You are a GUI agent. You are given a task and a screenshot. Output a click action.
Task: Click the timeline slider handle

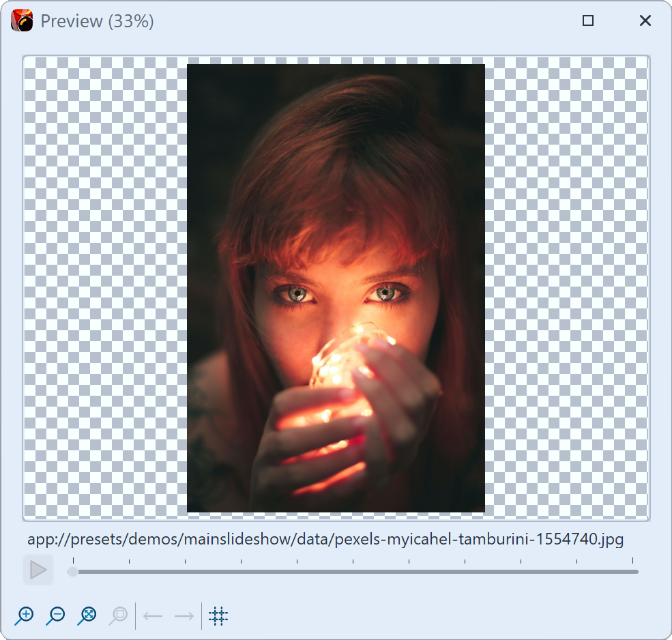[72, 572]
